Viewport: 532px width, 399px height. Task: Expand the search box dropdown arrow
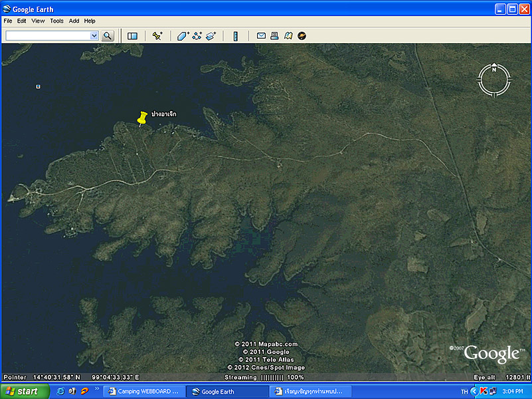pyautogui.click(x=94, y=36)
